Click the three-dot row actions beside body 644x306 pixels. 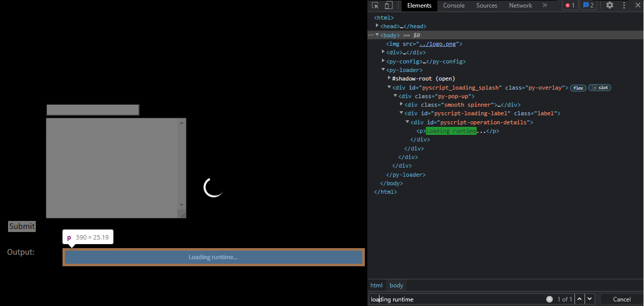pyautogui.click(x=371, y=35)
